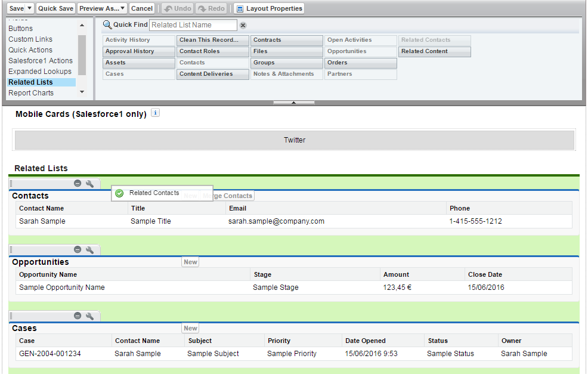Screen dimensions: 588x374
Task: Select Related Lists in the palette sidebar
Action: [x=30, y=82]
